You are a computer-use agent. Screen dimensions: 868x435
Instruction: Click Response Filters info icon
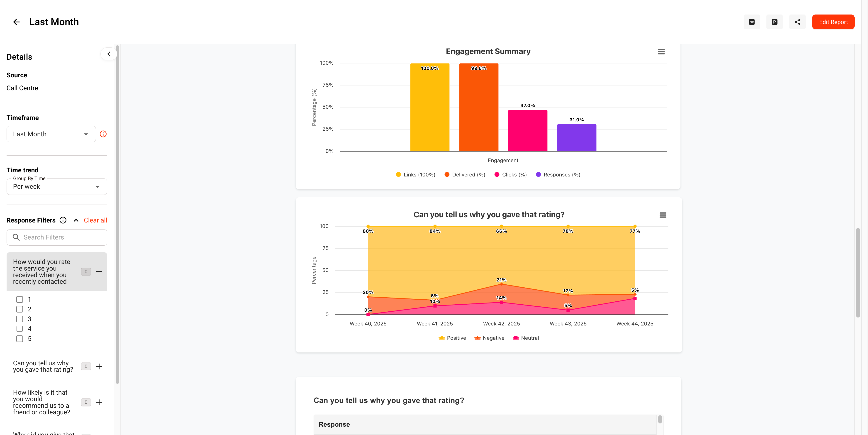tap(63, 220)
